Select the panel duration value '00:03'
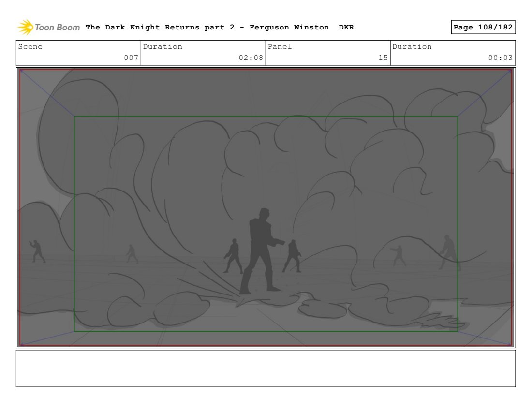Viewport: 532px width, 411px height. point(501,58)
